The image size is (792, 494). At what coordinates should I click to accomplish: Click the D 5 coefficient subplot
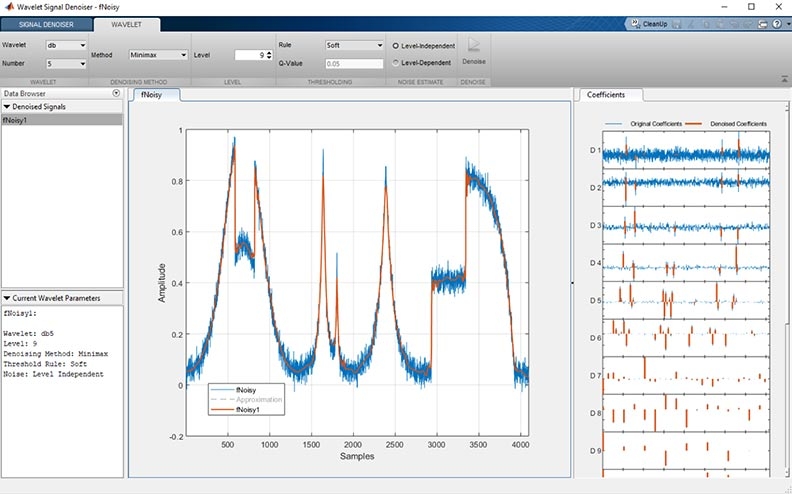pos(686,300)
